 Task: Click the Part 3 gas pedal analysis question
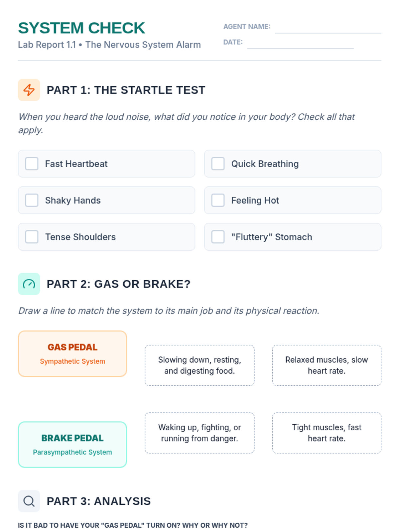[133, 525]
